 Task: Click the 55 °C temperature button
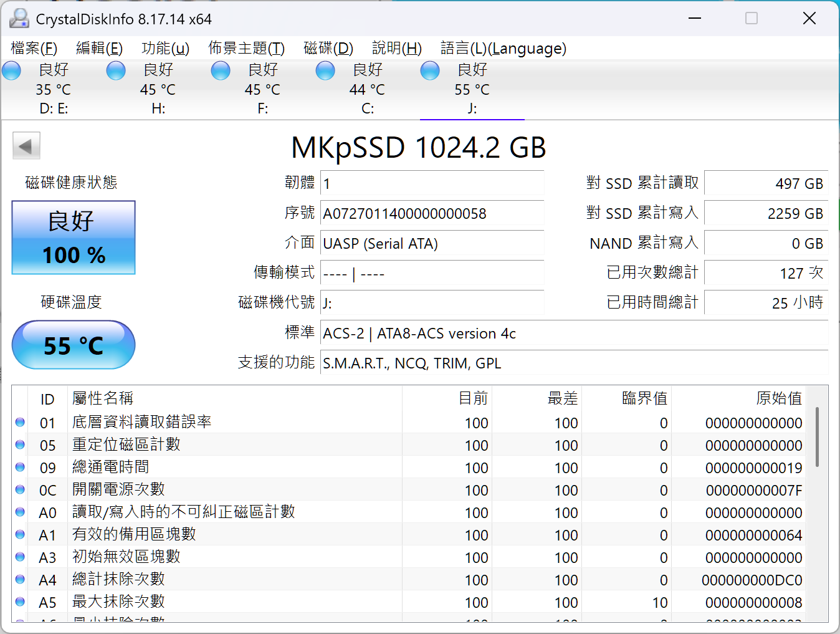point(74,345)
